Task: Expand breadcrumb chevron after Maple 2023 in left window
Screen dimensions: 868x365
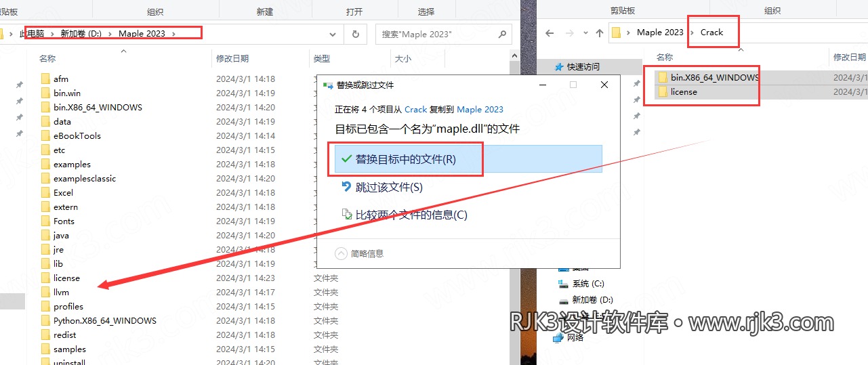Action: pos(173,33)
